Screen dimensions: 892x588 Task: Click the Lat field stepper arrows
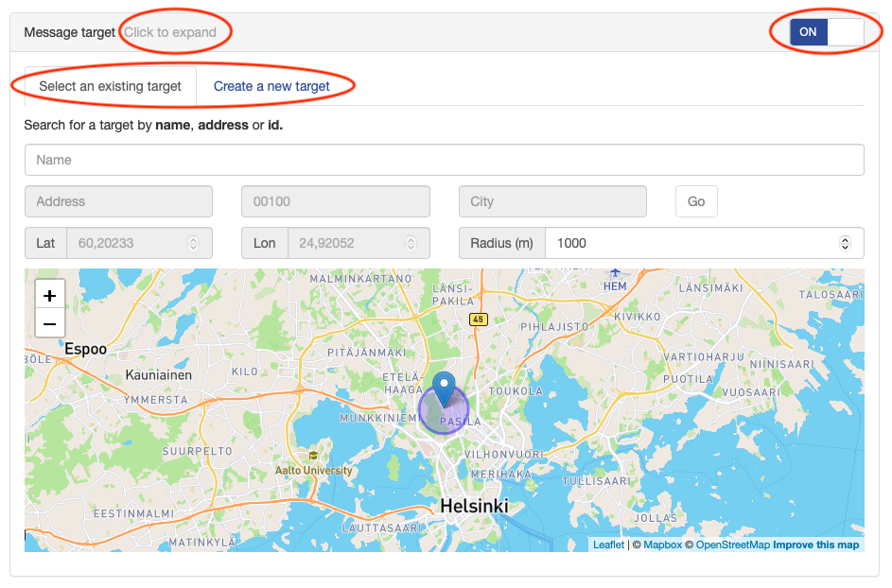[193, 243]
